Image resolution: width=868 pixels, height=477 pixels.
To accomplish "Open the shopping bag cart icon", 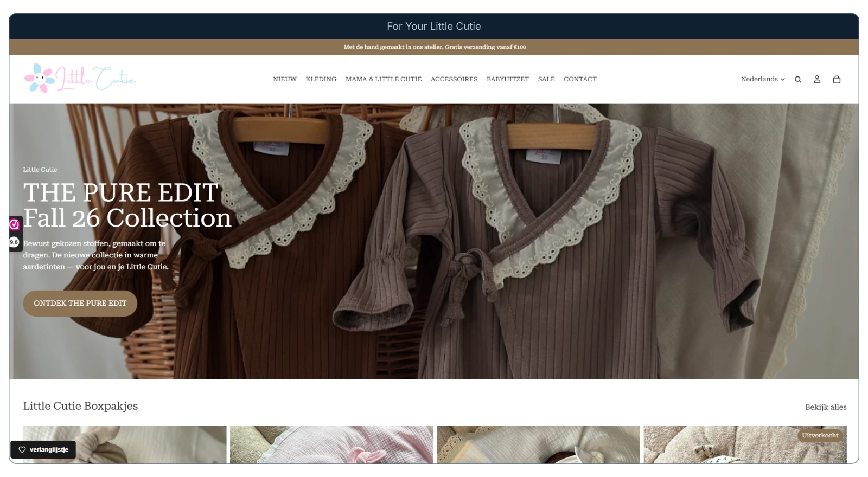I will [x=837, y=80].
